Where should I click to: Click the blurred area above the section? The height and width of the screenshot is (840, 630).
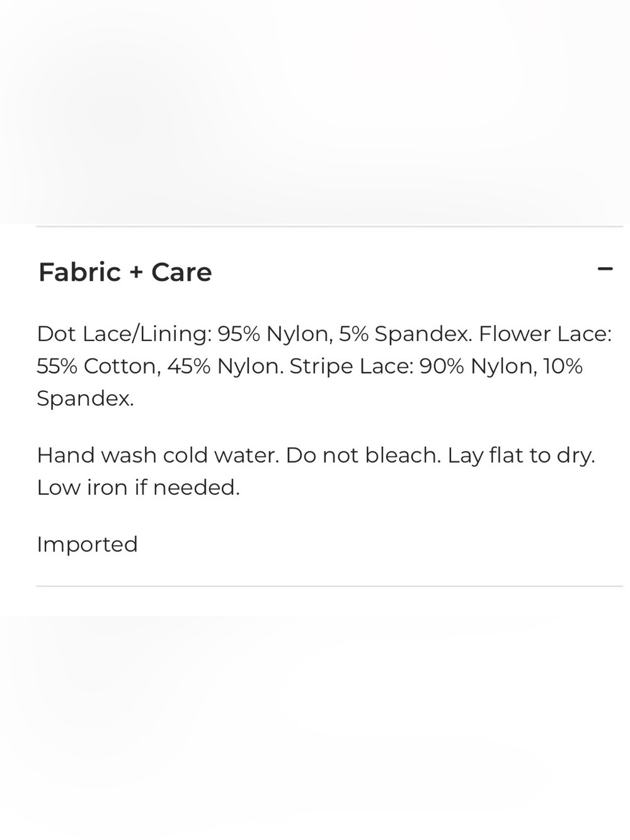click(x=315, y=112)
